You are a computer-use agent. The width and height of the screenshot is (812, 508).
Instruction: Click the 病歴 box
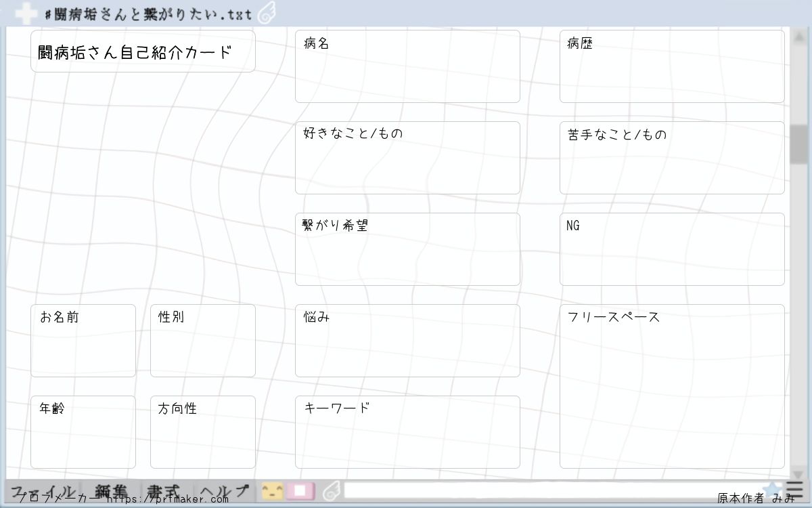coord(672,66)
